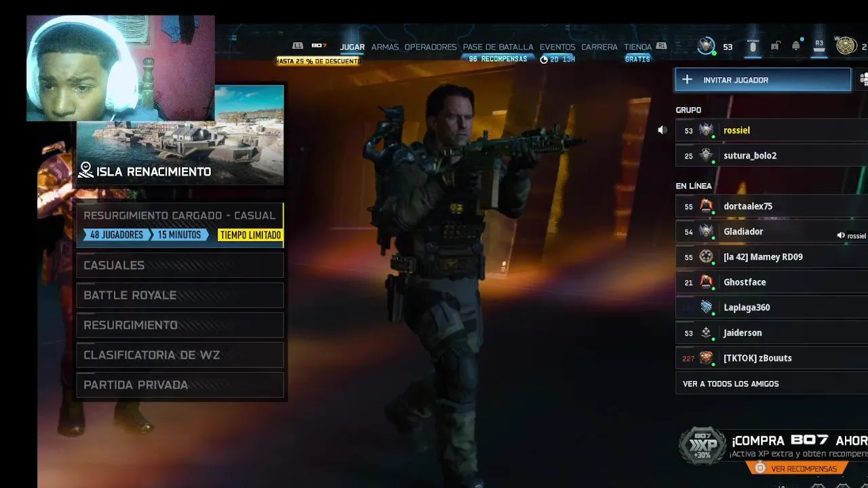Click the Gratis label under Tienda

[x=637, y=59]
